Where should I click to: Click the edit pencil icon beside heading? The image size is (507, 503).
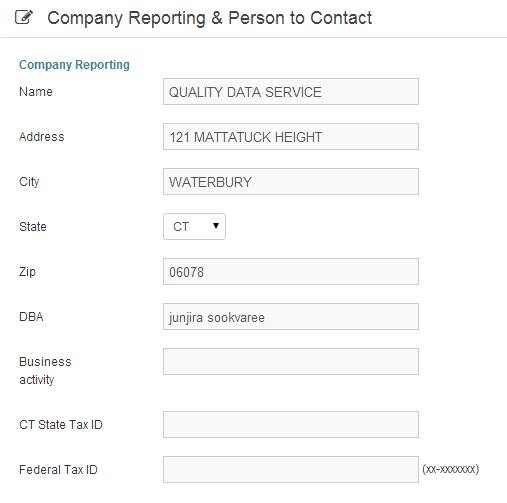[x=24, y=17]
